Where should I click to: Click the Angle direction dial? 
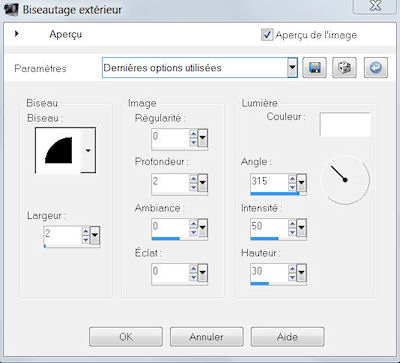coord(345,180)
